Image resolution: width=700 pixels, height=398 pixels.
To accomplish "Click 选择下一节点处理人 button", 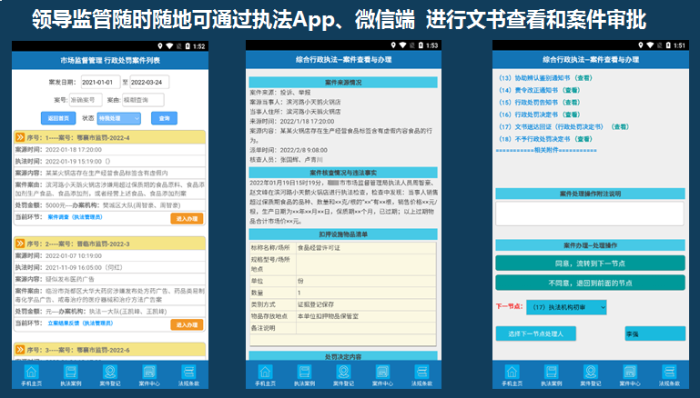I will tap(536, 334).
